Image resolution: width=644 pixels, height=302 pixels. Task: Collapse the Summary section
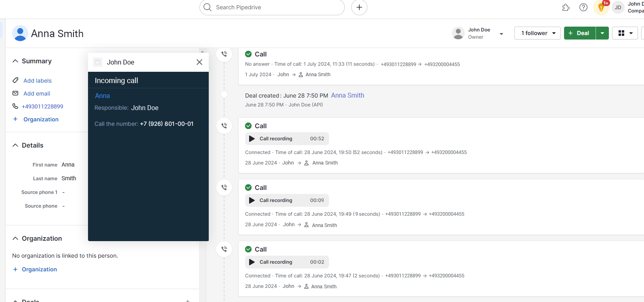[15, 61]
